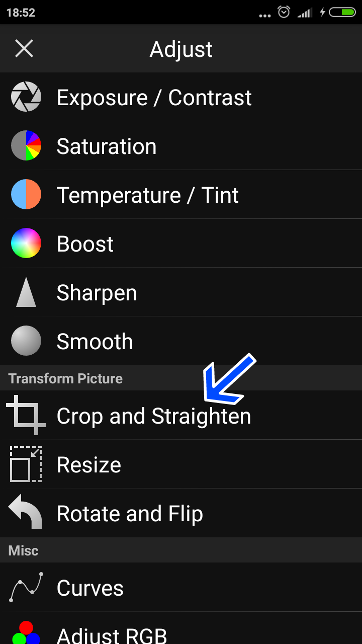Tap the Crop and Straighten crop icon
The width and height of the screenshot is (362, 644).
pyautogui.click(x=26, y=415)
